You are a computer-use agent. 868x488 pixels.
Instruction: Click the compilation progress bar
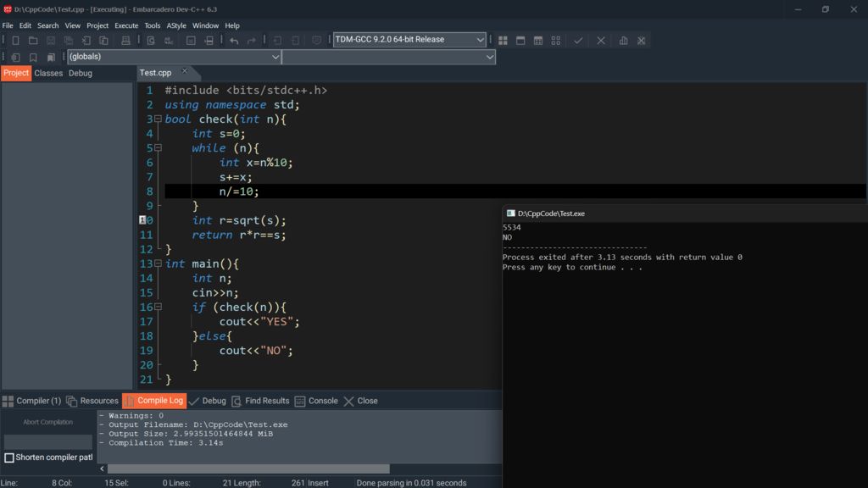(x=48, y=441)
